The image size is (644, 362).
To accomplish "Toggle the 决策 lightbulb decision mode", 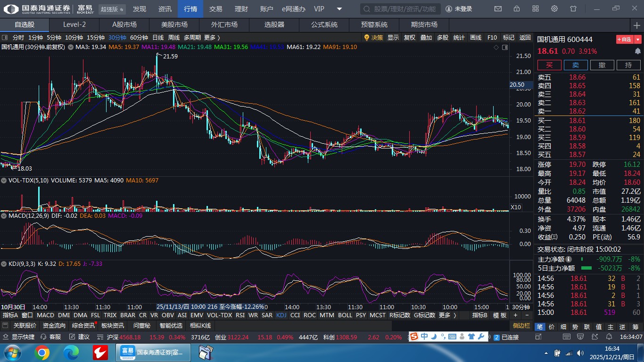I will tap(373, 38).
